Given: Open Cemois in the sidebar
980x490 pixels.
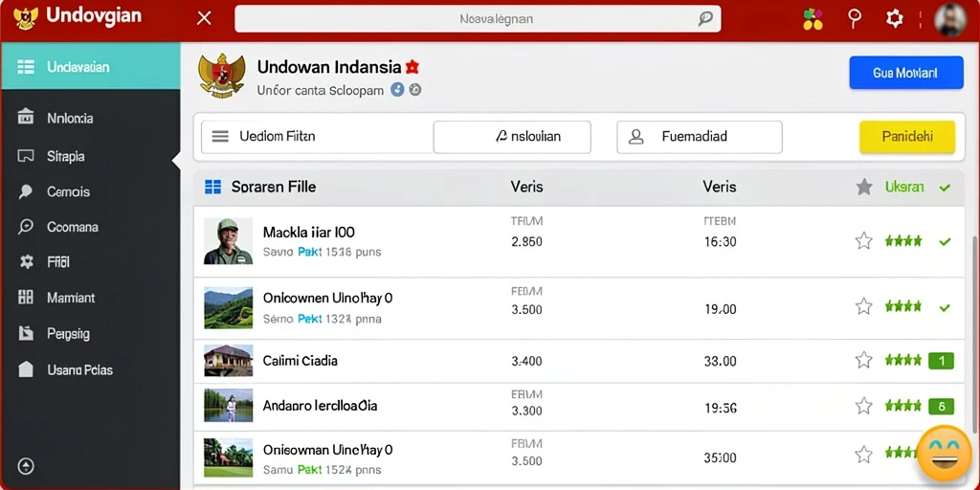Looking at the screenshot, I should (x=68, y=191).
